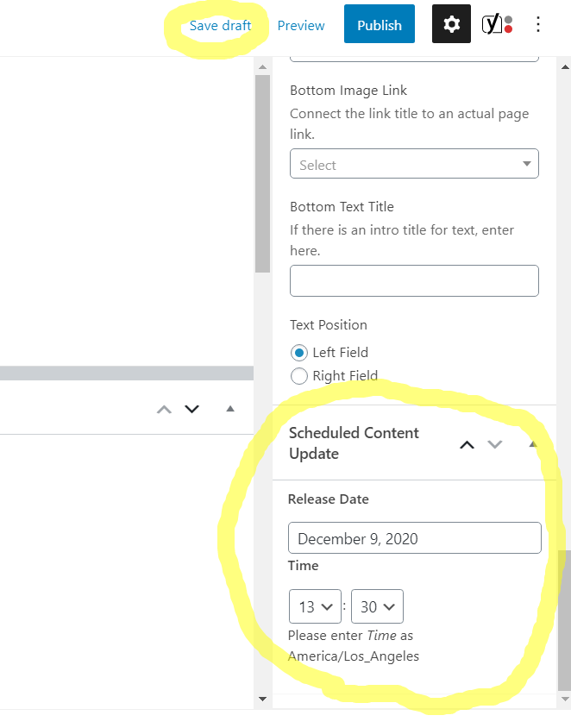Open the hour dropdown showing 13

315,606
